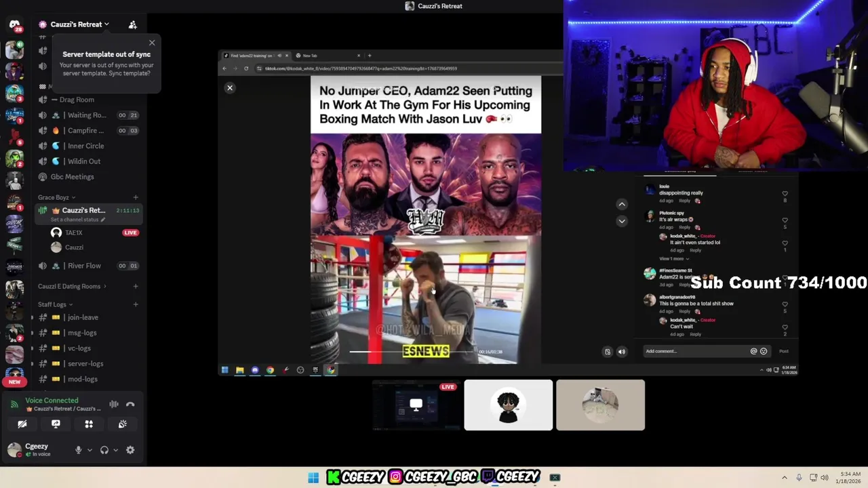This screenshot has height=488, width=868.
Task: Open the server-logs channel
Action: pyautogui.click(x=89, y=364)
